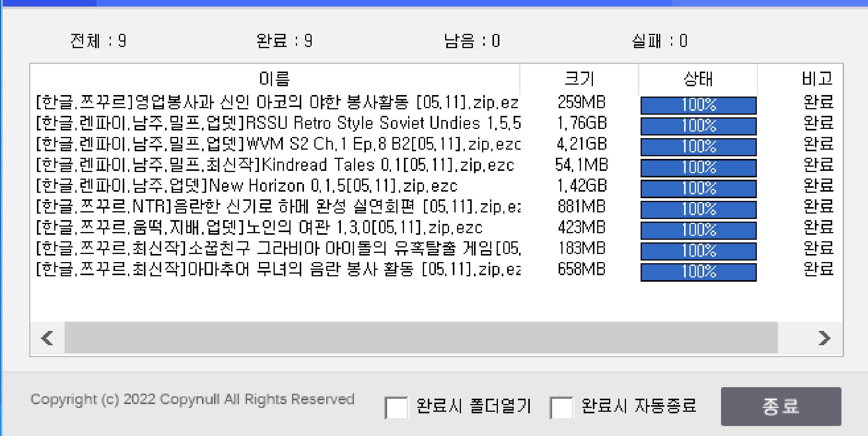Click the 이름 column header
Viewport: 868px width, 436px height.
[x=274, y=79]
